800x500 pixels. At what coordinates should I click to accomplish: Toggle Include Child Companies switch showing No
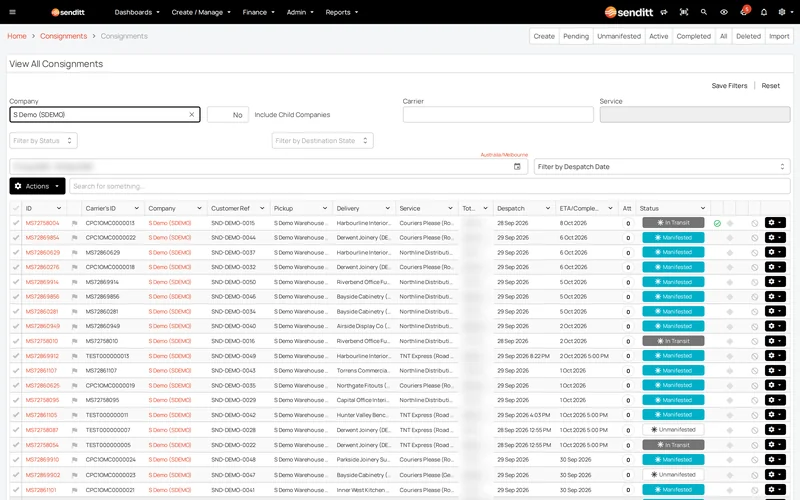click(x=228, y=115)
